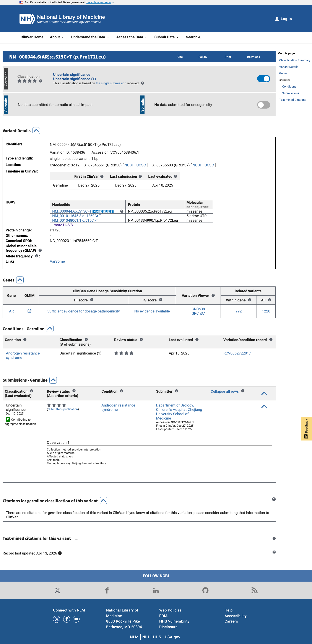
Task: Click help icon beside Classification stars
Action: click(41, 81)
